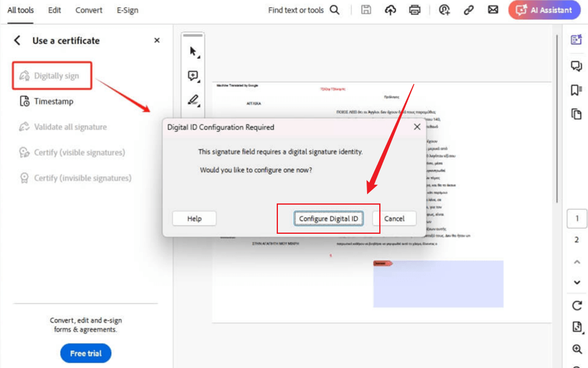This screenshot has width=588, height=368.
Task: Open the E-Sign menu
Action: tap(126, 10)
